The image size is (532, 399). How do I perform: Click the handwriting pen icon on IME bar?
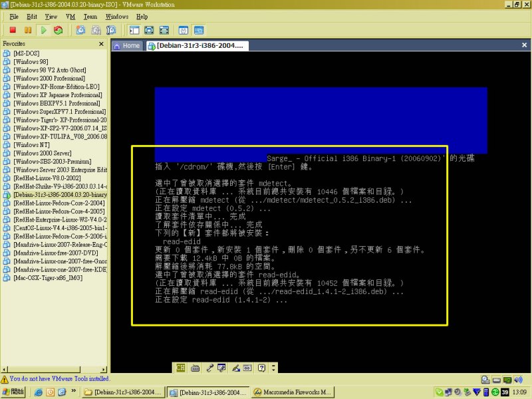pos(236,368)
